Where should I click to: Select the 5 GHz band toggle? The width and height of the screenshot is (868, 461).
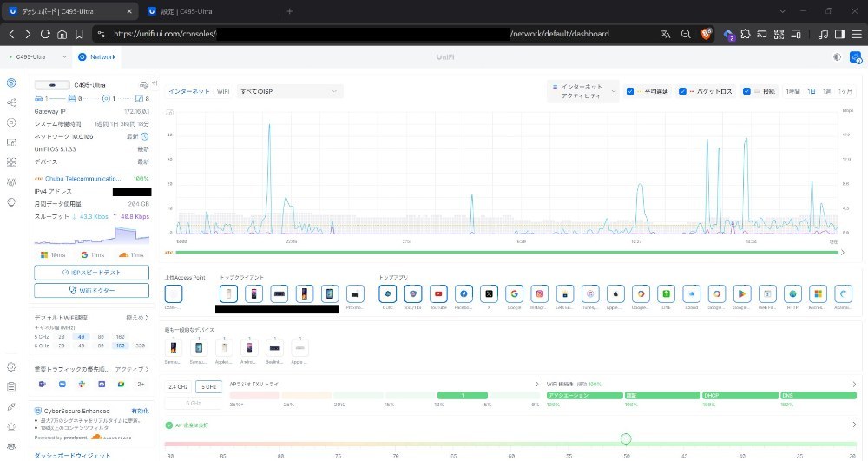pyautogui.click(x=208, y=387)
